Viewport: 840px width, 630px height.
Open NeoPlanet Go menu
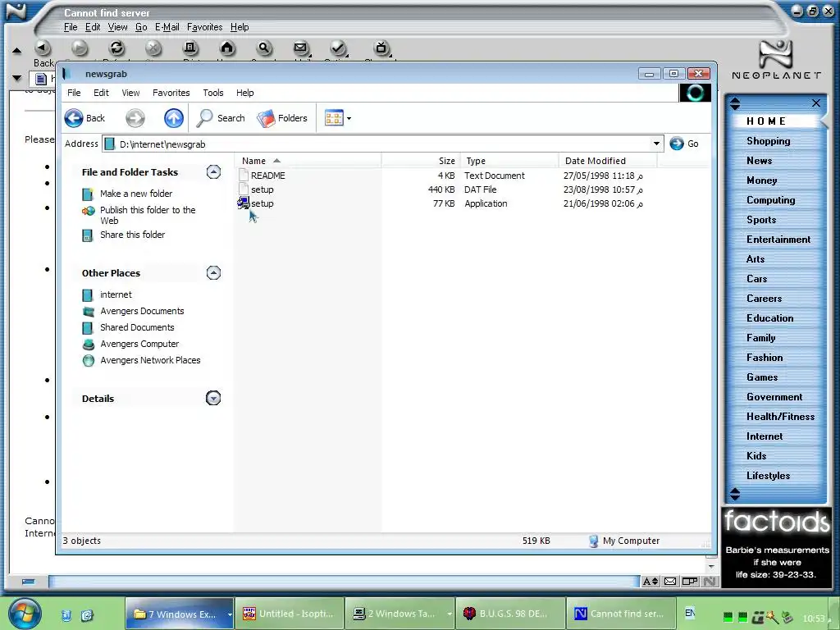pos(141,27)
